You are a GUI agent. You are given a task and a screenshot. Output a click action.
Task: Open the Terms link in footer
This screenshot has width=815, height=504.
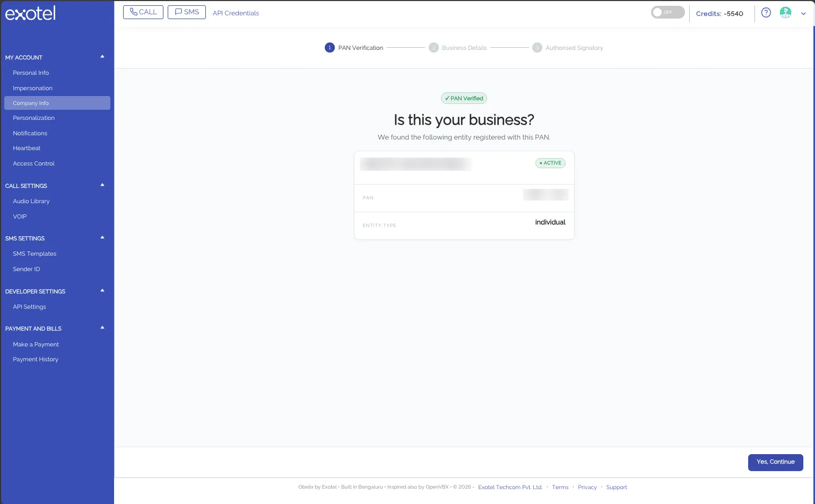pyautogui.click(x=560, y=487)
